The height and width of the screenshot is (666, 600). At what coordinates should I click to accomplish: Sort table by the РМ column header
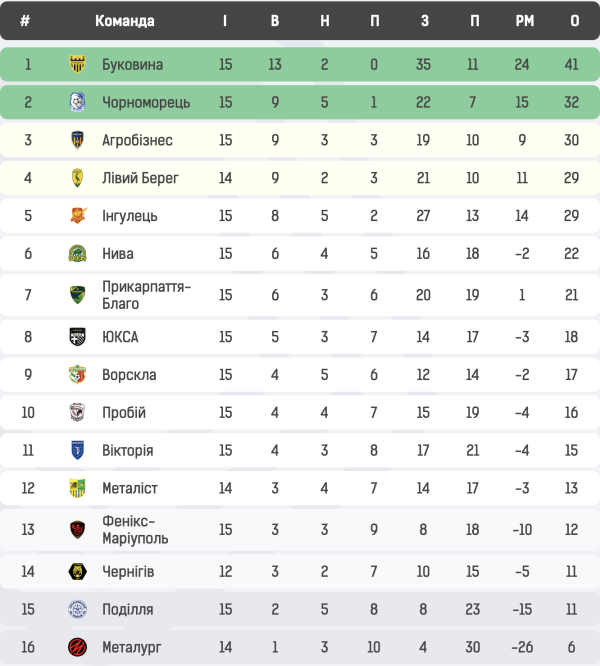pos(525,21)
